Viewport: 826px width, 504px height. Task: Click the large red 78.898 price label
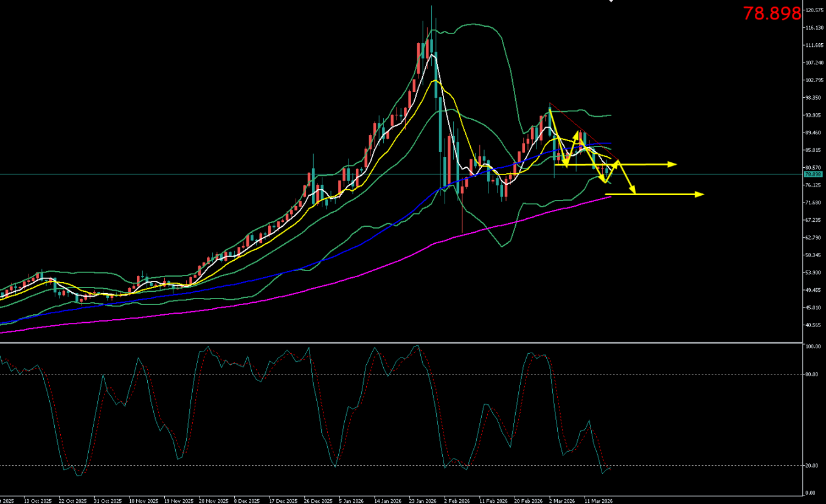coord(772,13)
